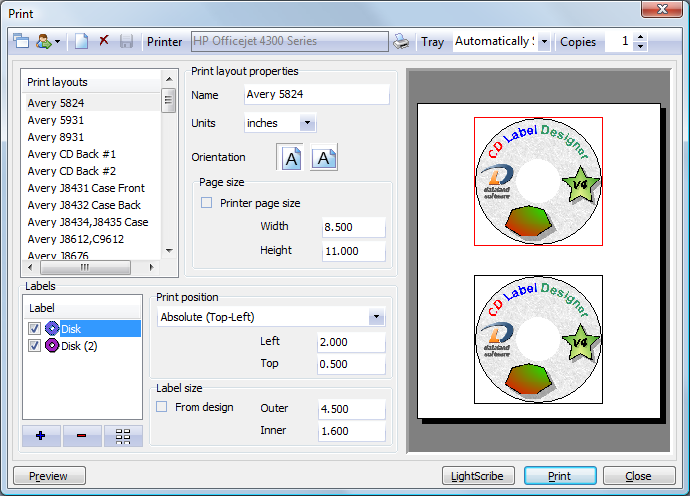Click the page Width field

coord(353,227)
